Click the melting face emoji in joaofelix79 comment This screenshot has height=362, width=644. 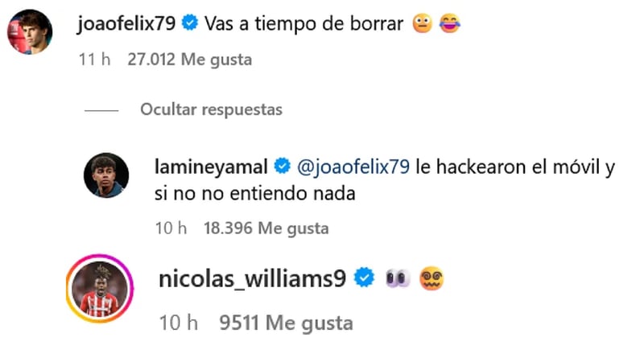coord(423,23)
